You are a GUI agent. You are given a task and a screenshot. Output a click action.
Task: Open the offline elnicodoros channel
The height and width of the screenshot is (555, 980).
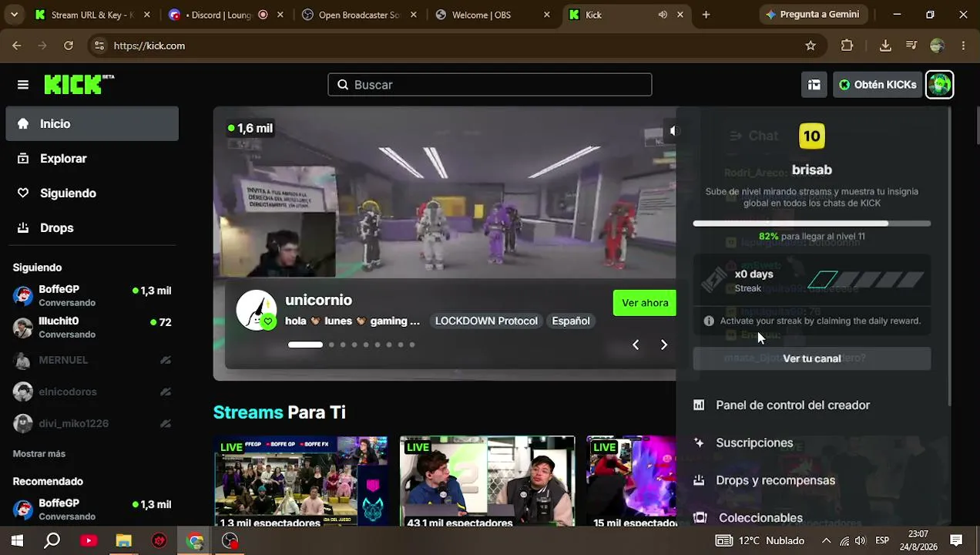92,392
